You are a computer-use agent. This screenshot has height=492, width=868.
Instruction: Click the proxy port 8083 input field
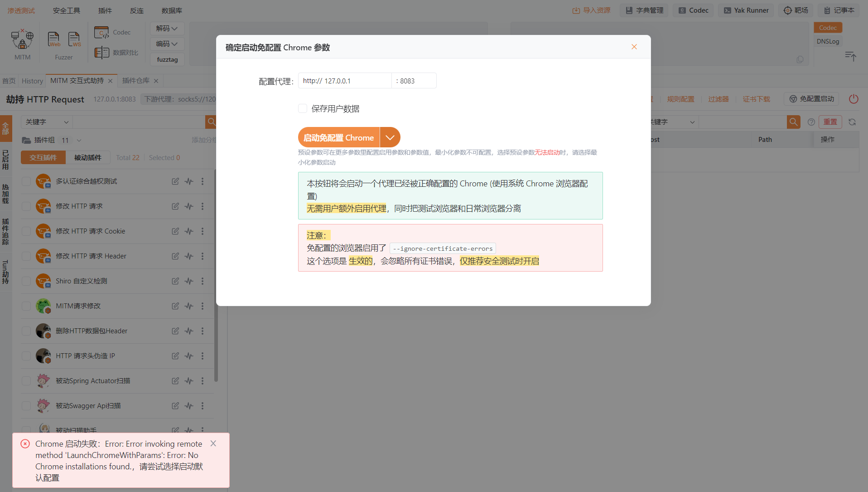click(415, 81)
